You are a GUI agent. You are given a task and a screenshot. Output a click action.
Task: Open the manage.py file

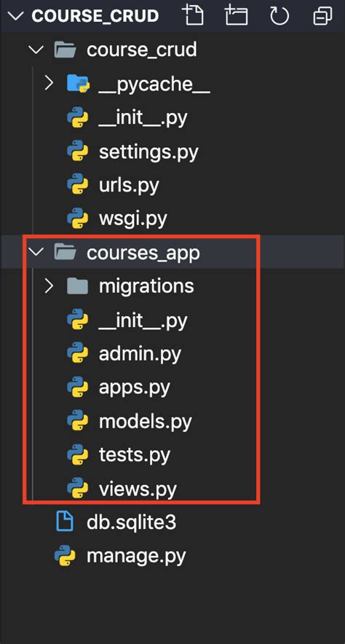(136, 557)
